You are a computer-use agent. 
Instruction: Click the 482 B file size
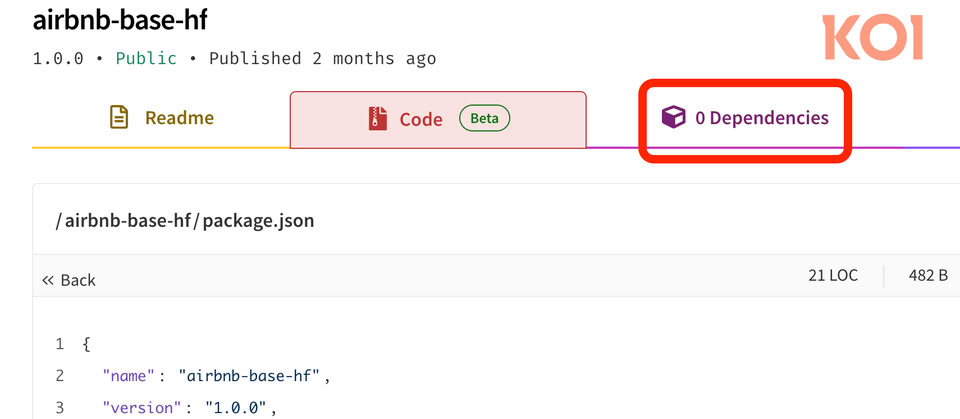(927, 275)
